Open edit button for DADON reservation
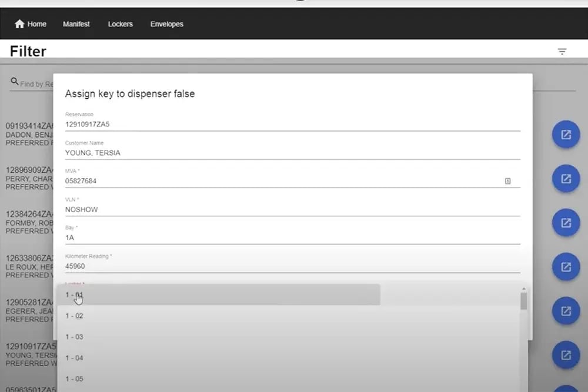The height and width of the screenshot is (392, 588). tap(566, 135)
